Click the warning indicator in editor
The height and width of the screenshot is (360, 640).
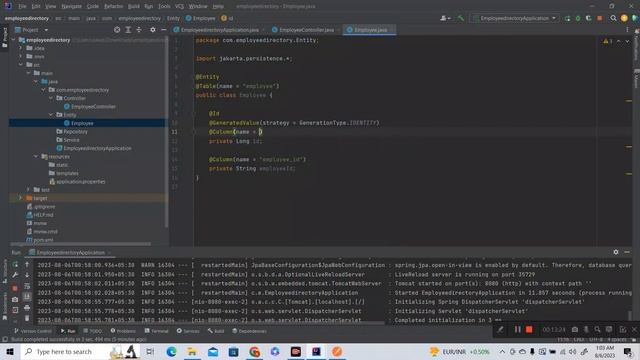[608, 41]
